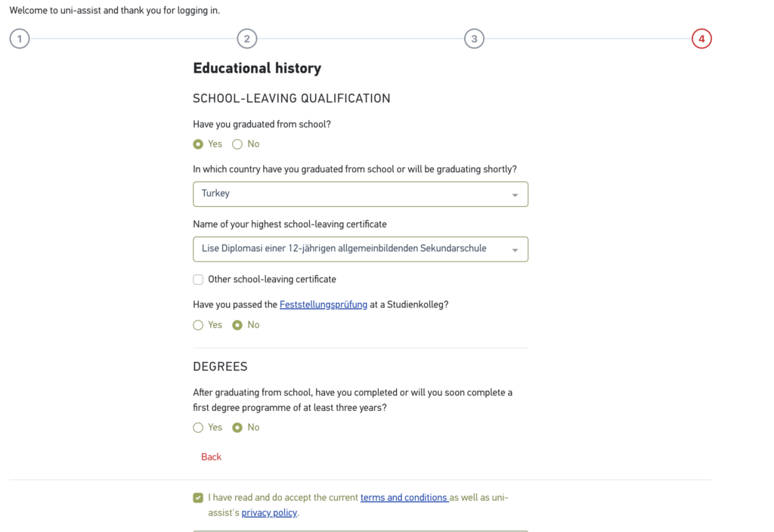
Task: Go to step 3 circle
Action: (474, 39)
